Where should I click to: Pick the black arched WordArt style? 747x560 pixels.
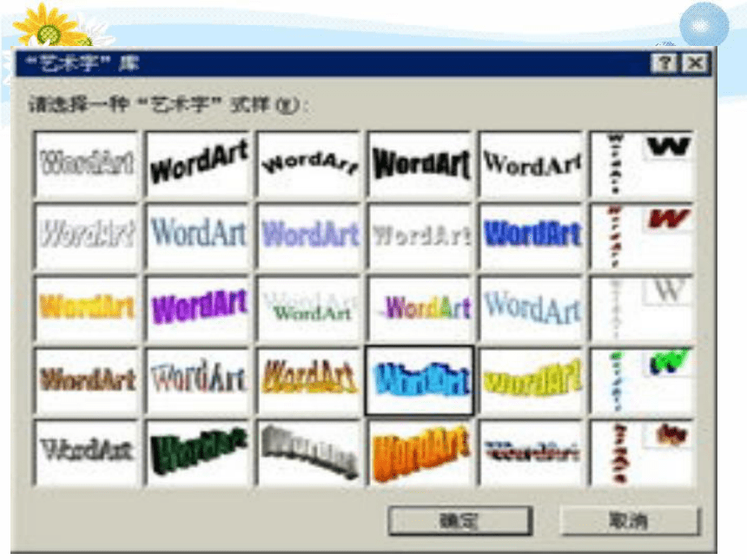[x=309, y=163]
